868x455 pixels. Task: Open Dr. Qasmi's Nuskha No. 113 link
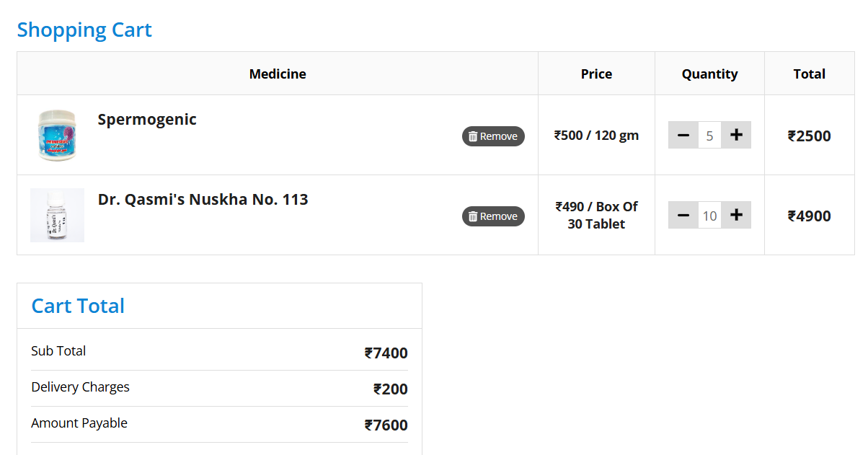tap(203, 200)
